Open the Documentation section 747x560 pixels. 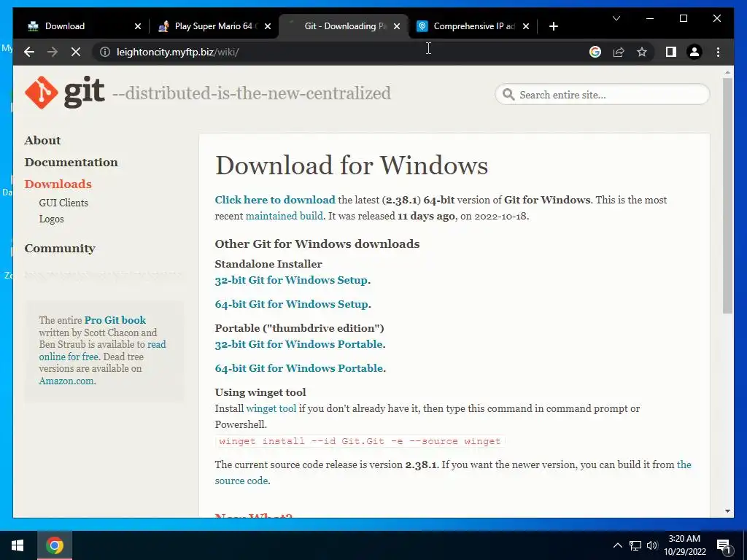71,163
